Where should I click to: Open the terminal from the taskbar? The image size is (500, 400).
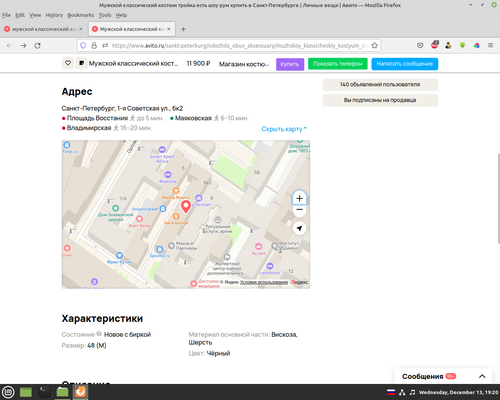(44, 392)
